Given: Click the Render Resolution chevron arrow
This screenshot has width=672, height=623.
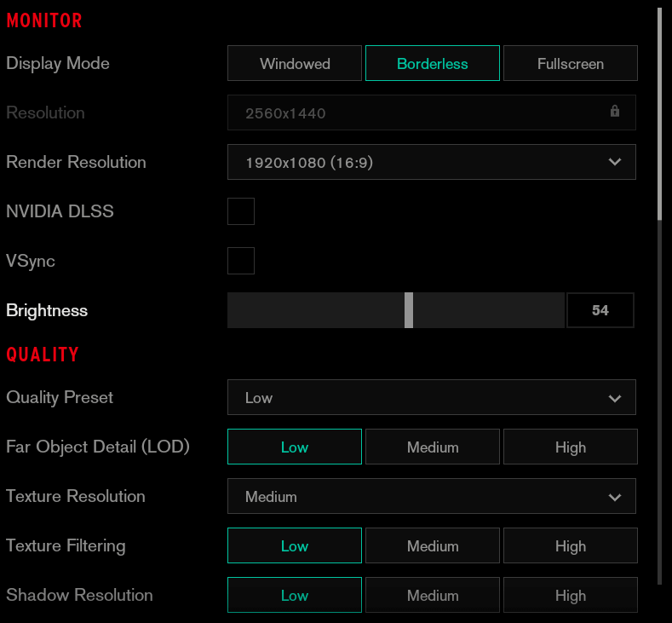Looking at the screenshot, I should click(x=615, y=162).
